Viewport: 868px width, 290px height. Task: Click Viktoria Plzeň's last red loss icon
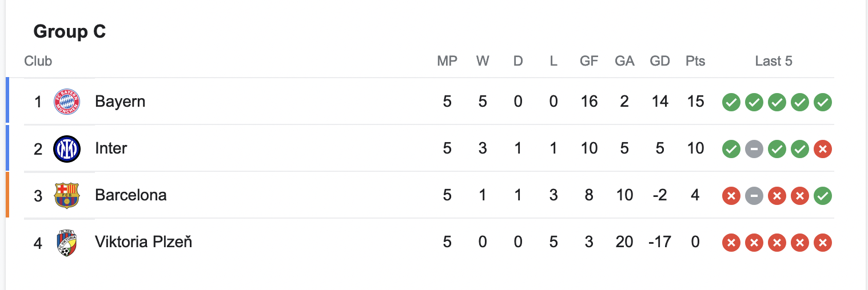click(x=823, y=243)
